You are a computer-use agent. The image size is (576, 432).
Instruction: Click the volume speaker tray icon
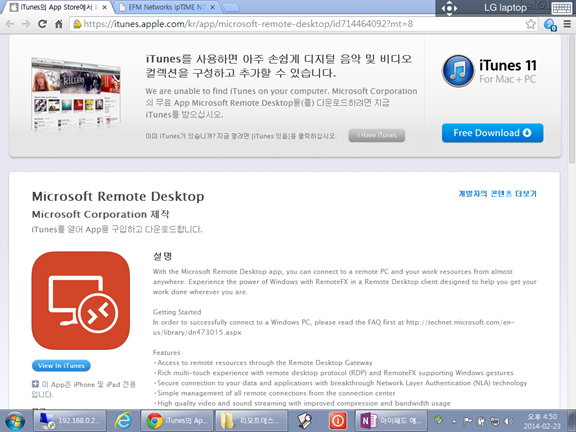[x=509, y=421]
